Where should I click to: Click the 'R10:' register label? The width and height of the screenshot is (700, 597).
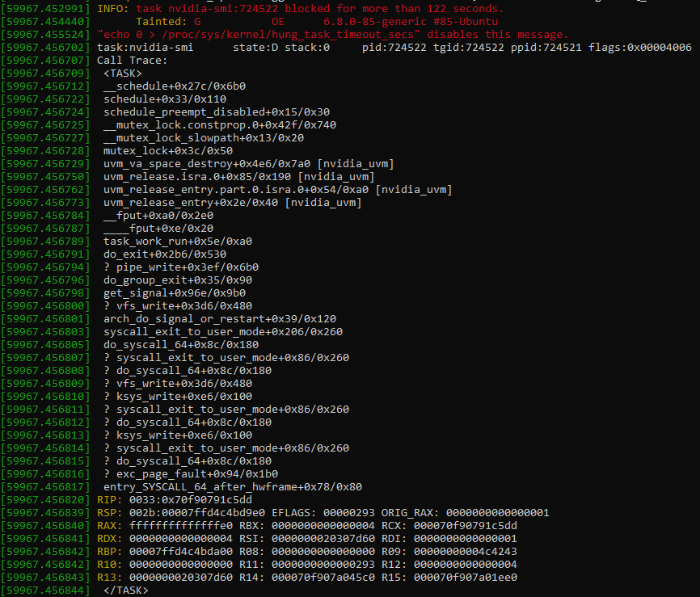click(110, 565)
